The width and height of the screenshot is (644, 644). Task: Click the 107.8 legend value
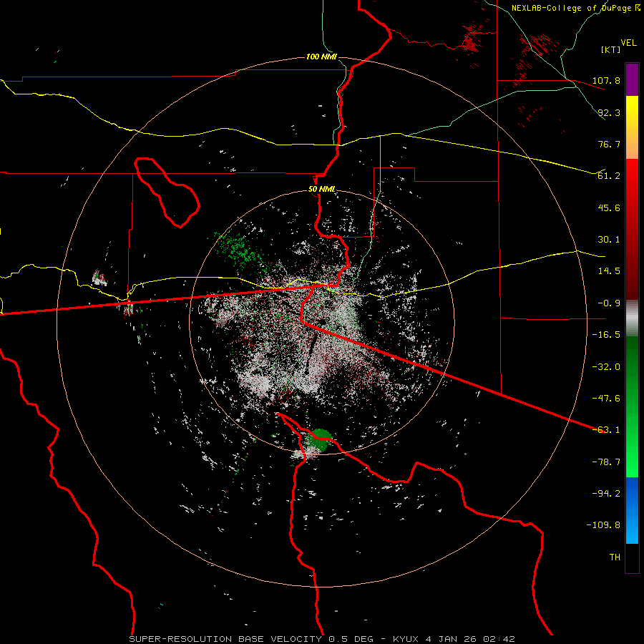(606, 80)
